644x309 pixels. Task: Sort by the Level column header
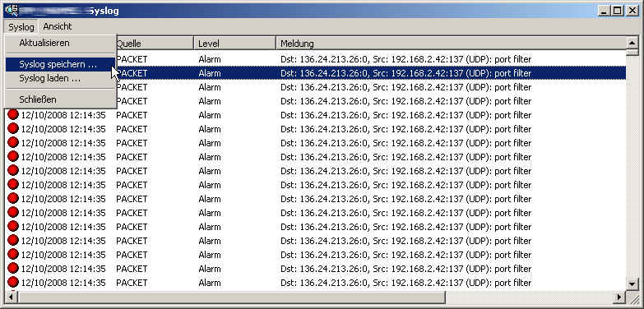click(x=235, y=43)
